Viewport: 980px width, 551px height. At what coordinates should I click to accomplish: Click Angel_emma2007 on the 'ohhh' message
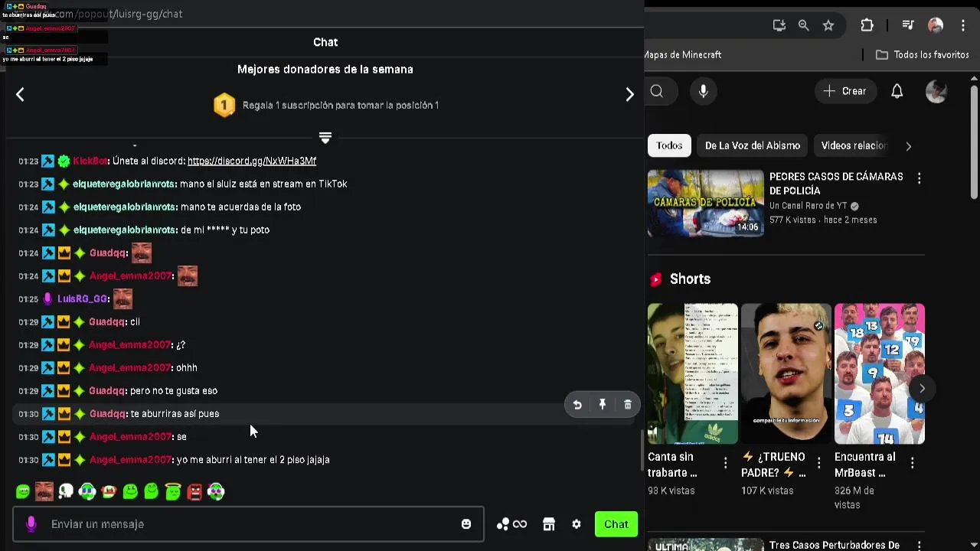pos(129,367)
